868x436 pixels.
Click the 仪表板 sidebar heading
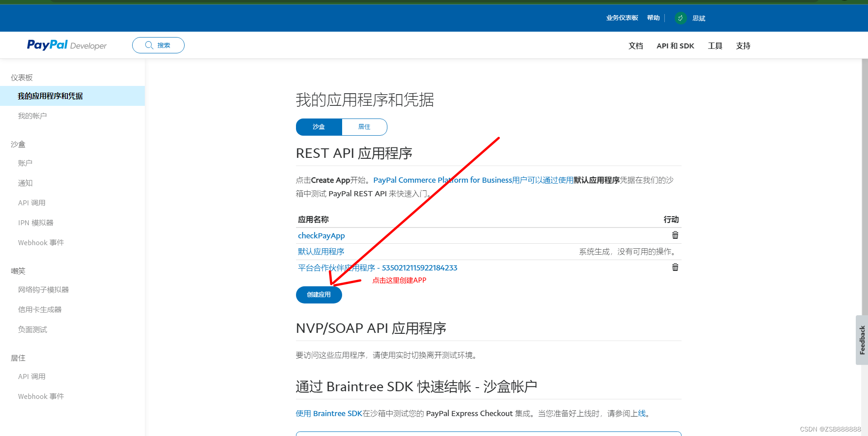point(22,77)
